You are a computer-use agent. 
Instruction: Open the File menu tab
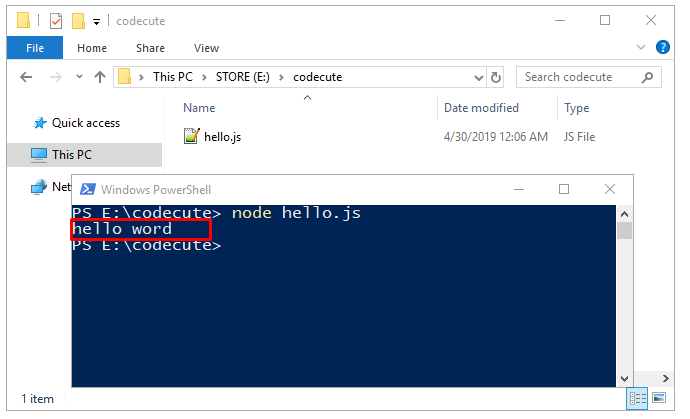34,48
